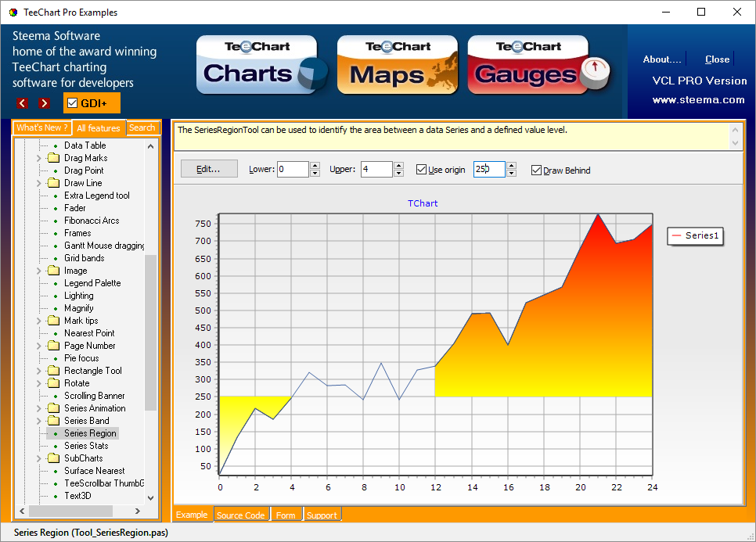Image resolution: width=756 pixels, height=542 pixels.
Task: Expand the Draw Line tree node
Action: pyautogui.click(x=38, y=182)
